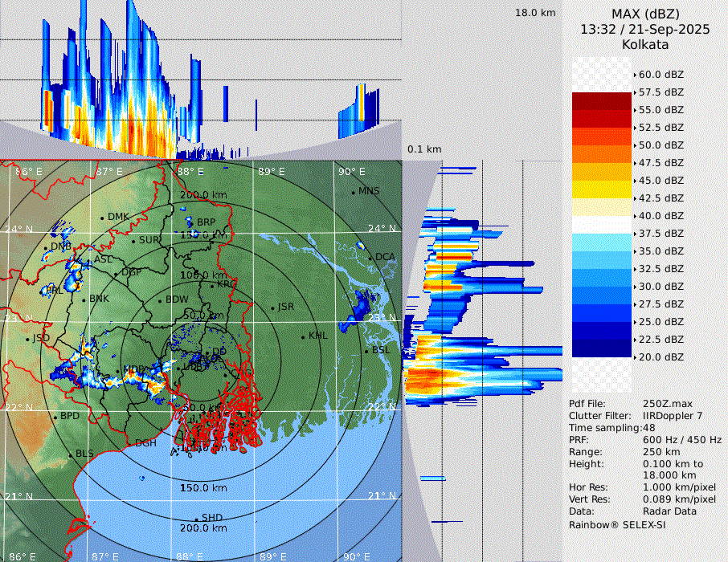The height and width of the screenshot is (562, 728).
Task: Select the JSR station marker
Action: coord(272,307)
